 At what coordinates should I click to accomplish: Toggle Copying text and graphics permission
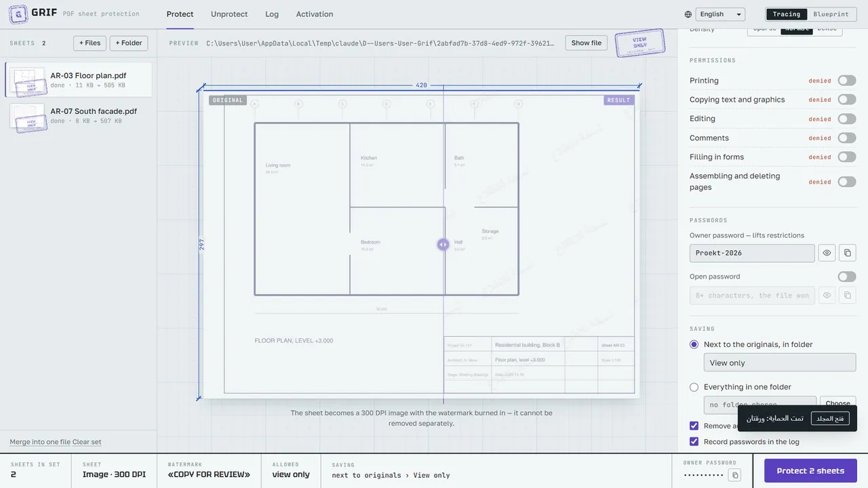tap(847, 100)
